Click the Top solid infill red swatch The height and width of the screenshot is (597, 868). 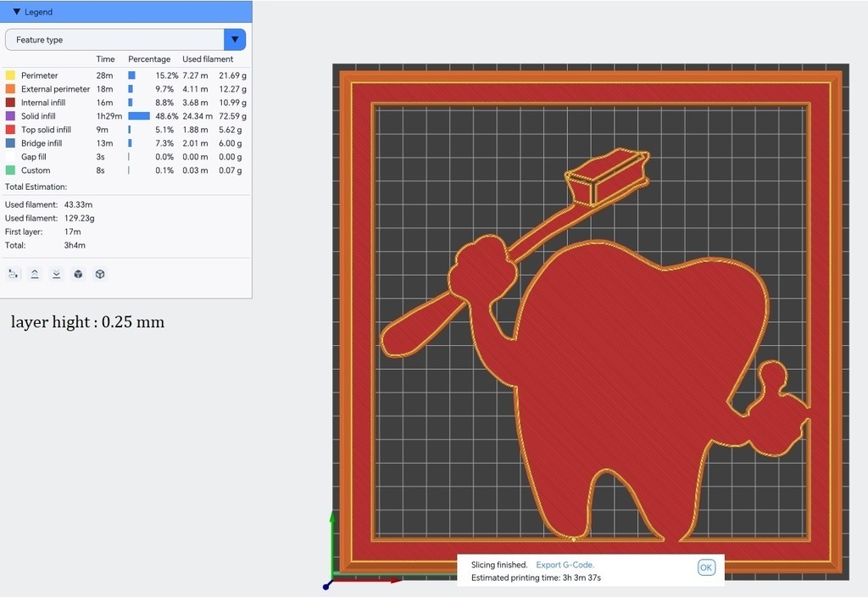[x=10, y=130]
